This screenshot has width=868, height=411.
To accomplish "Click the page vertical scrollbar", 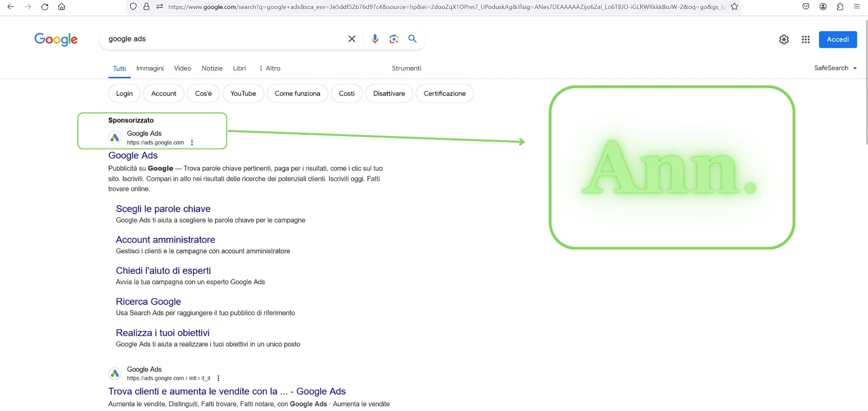I will click(866, 82).
